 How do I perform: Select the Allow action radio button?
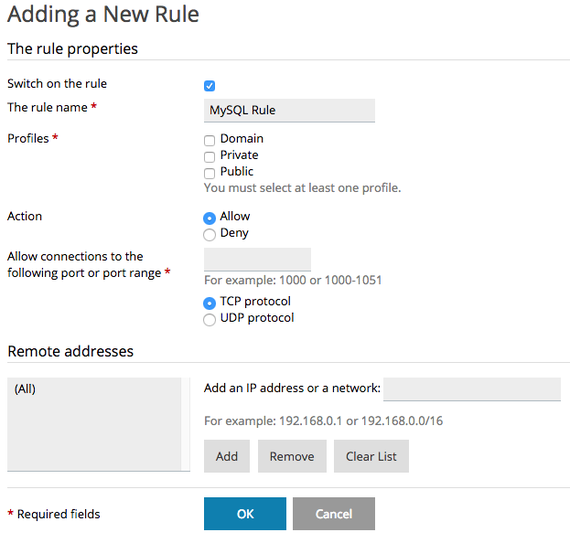tap(209, 218)
